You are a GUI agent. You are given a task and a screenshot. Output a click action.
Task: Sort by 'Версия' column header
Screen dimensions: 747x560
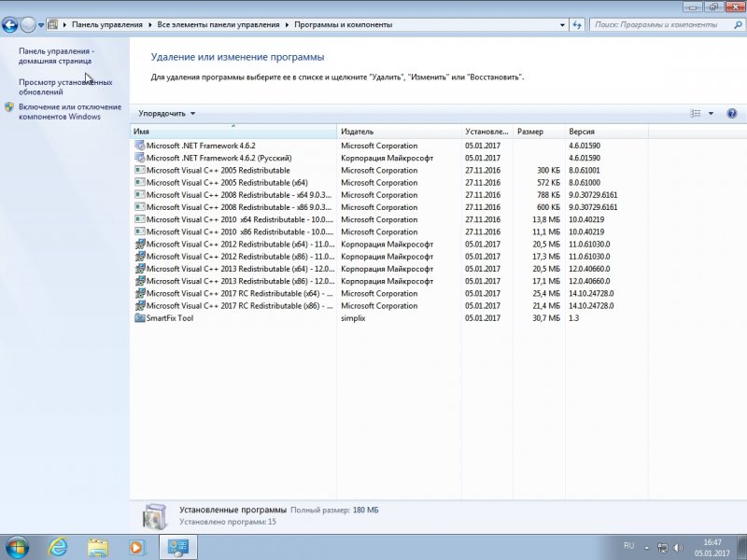[606, 132]
